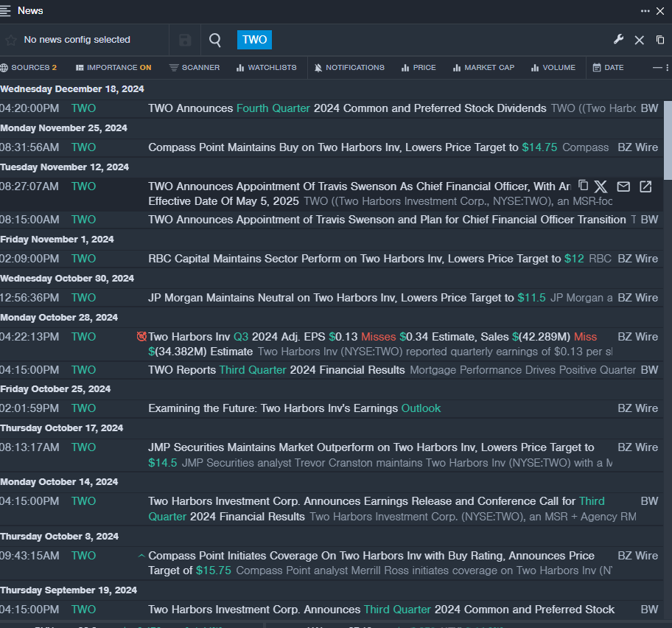The image size is (672, 628).
Task: Collapse the filter bar with the dash icon
Action: [657, 68]
